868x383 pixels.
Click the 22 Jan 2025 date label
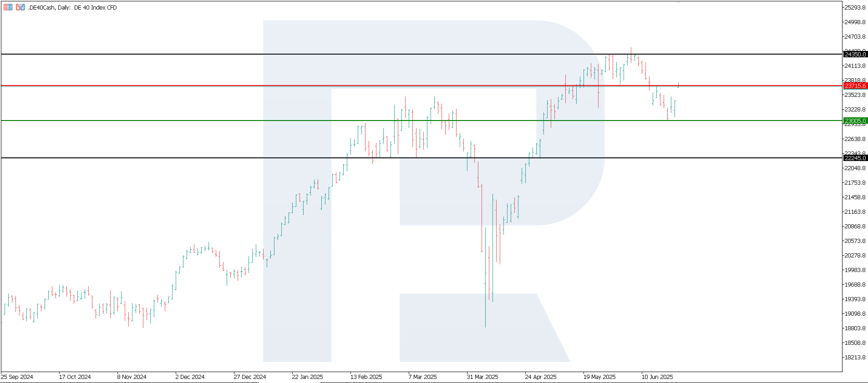coord(307,377)
